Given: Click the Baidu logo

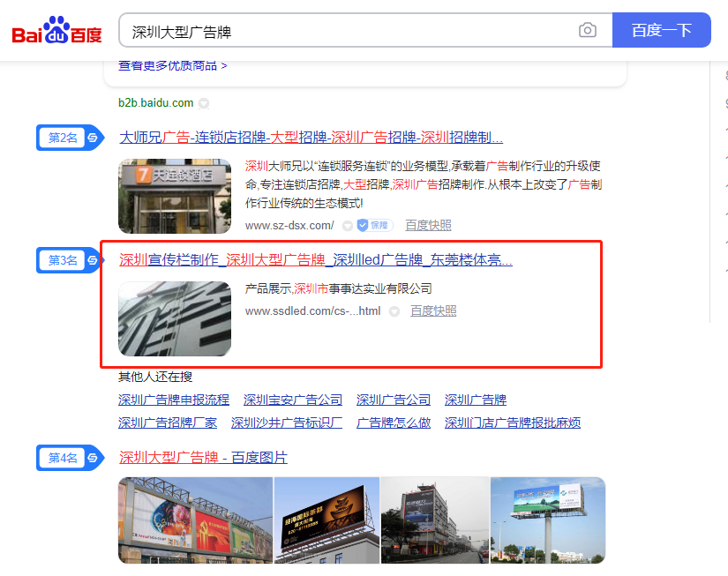Looking at the screenshot, I should coord(56,31).
